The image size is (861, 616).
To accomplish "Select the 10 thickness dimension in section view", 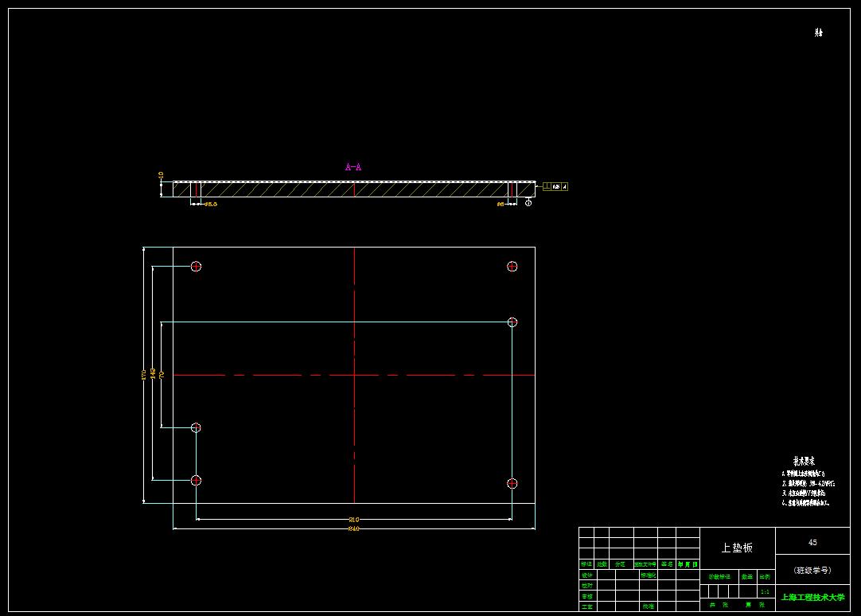I will click(x=161, y=175).
